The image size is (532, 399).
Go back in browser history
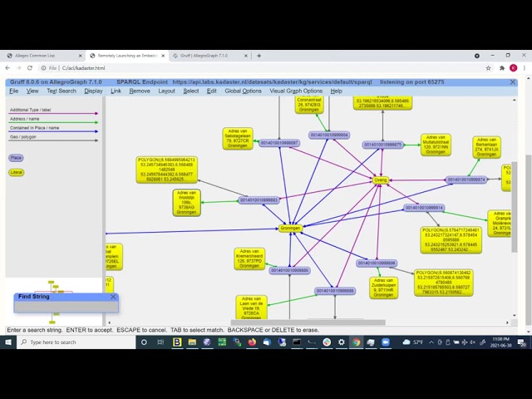7,68
